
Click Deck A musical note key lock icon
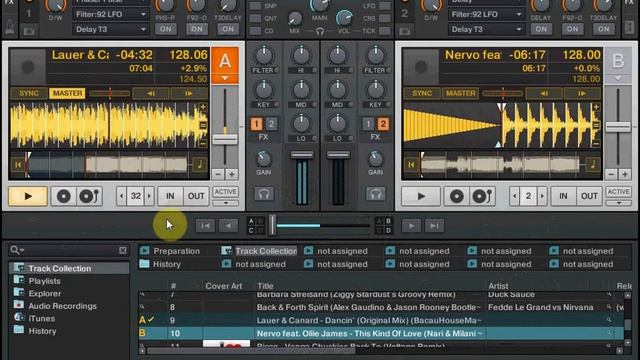point(200,164)
